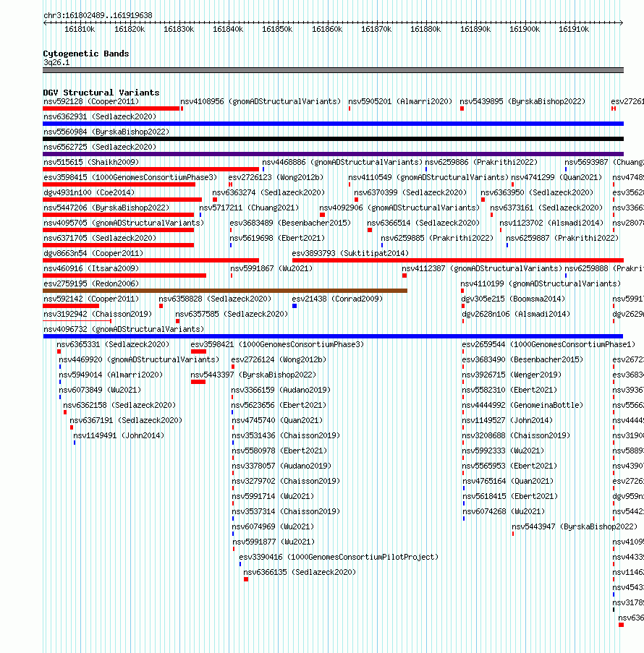Image resolution: width=644 pixels, height=653 pixels.
Task: Click the nsv5439895 (ByrskaBishop2022) label
Action: coord(522,101)
